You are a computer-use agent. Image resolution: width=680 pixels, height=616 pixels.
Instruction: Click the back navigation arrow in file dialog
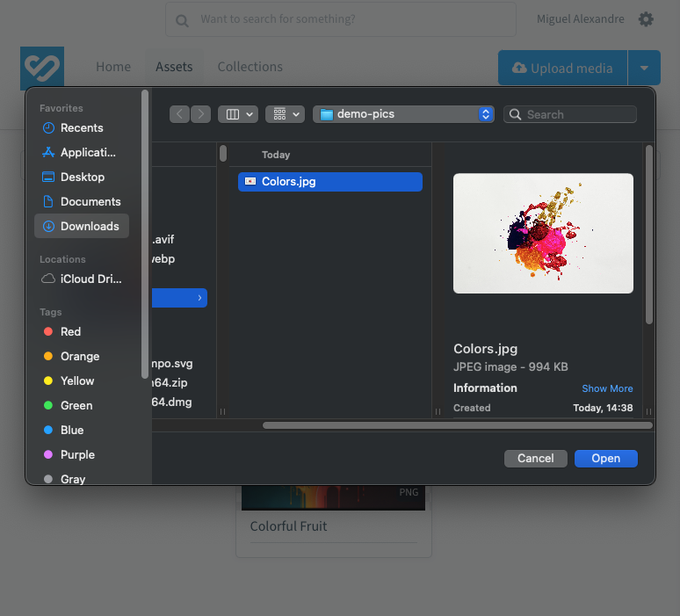[x=180, y=114]
